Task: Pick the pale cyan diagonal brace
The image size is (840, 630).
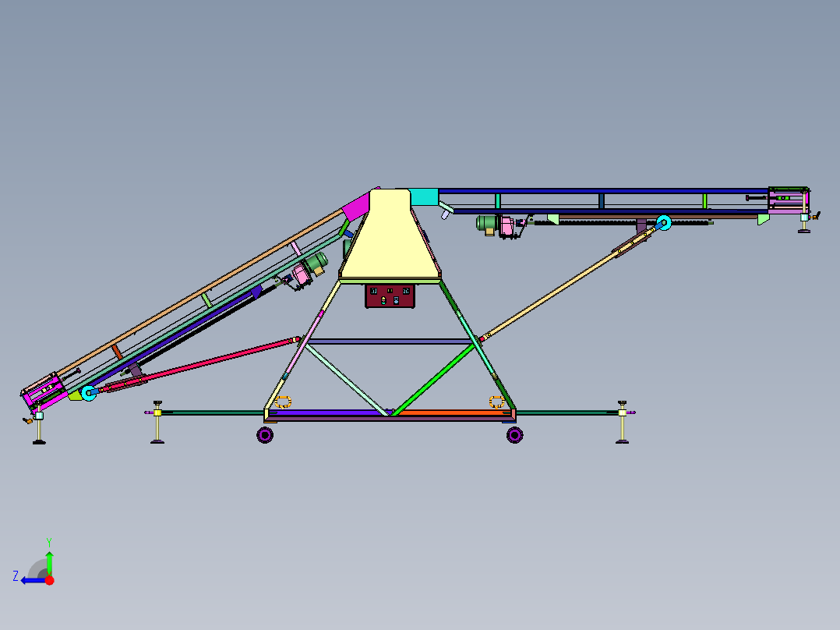Action: [347, 380]
